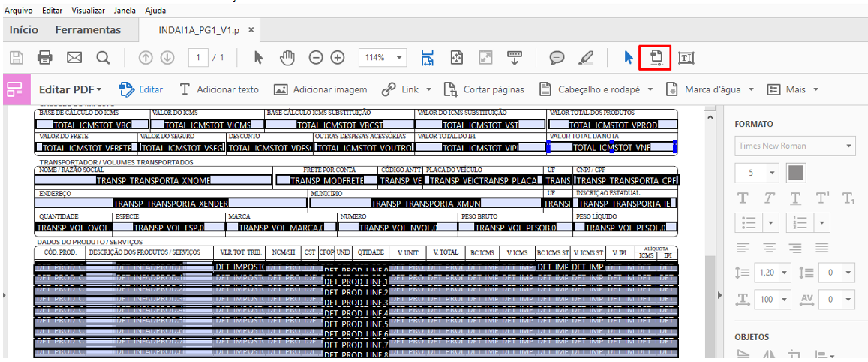Click the gray font color swatch
868x362 pixels.
[x=796, y=173]
